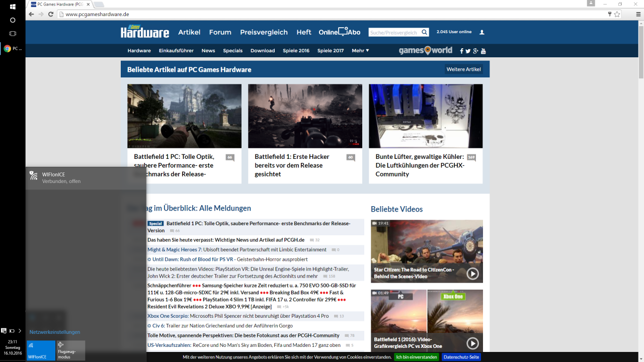The width and height of the screenshot is (644, 362).
Task: Click the Suche/Preisvergleich search field
Action: (x=394, y=32)
